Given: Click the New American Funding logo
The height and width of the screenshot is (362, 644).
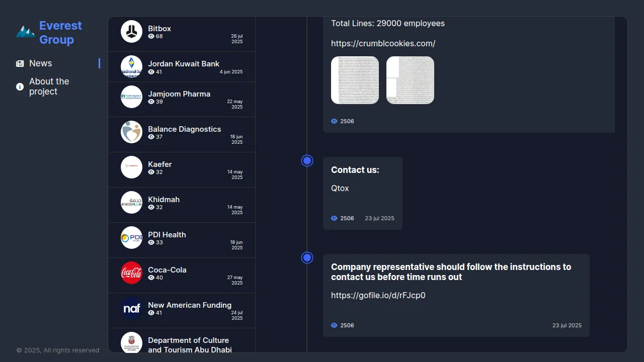Looking at the screenshot, I should [131, 308].
